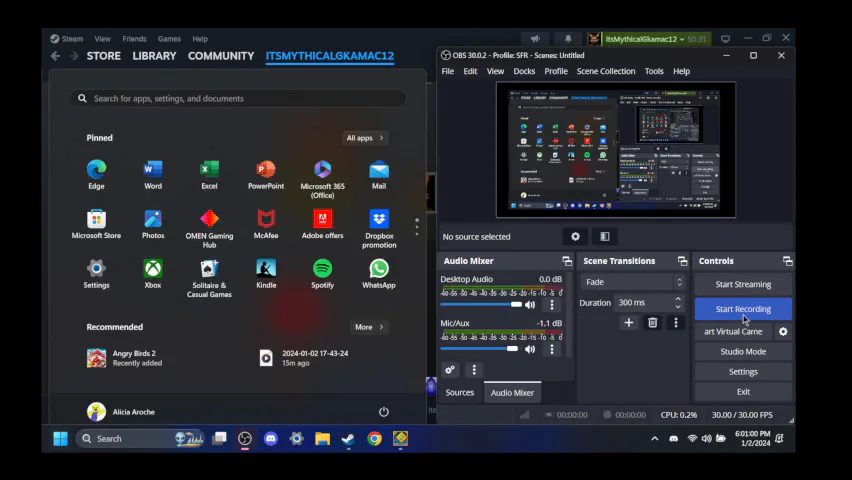The image size is (852, 480).
Task: Undock the Scene Transitions panel
Action: pos(682,261)
